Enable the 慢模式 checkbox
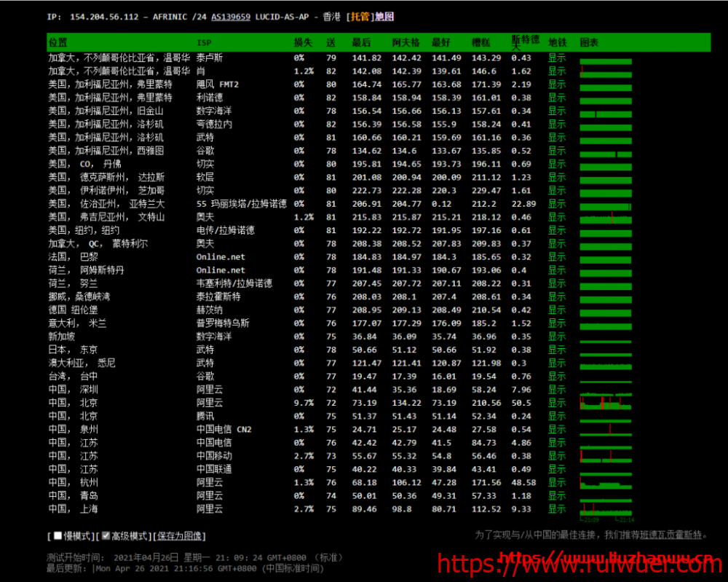The width and height of the screenshot is (728, 582). (x=58, y=536)
